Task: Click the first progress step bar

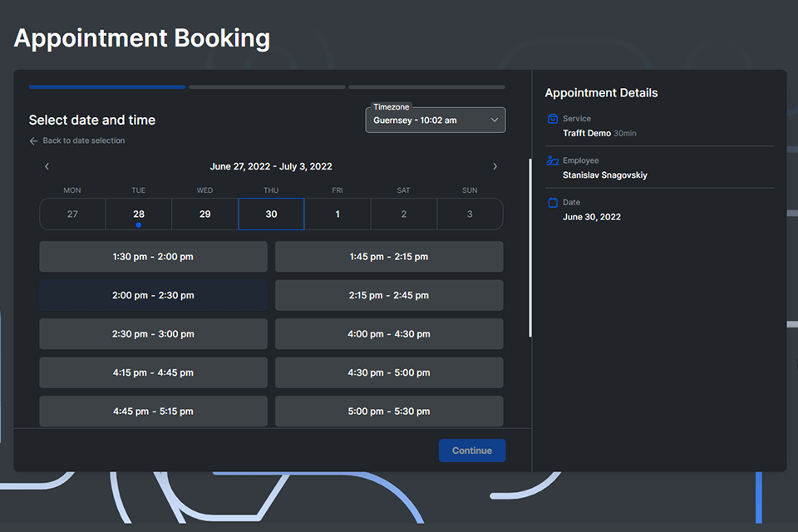Action: (x=107, y=86)
